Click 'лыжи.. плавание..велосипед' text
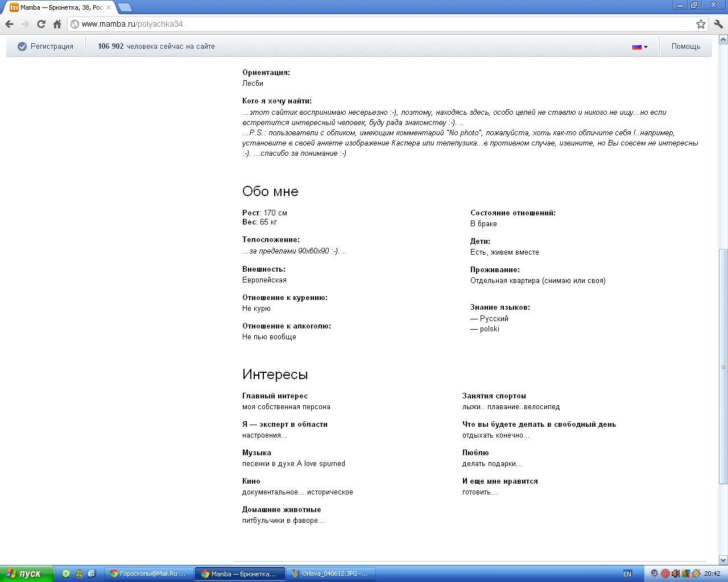728x582 pixels. [511, 406]
